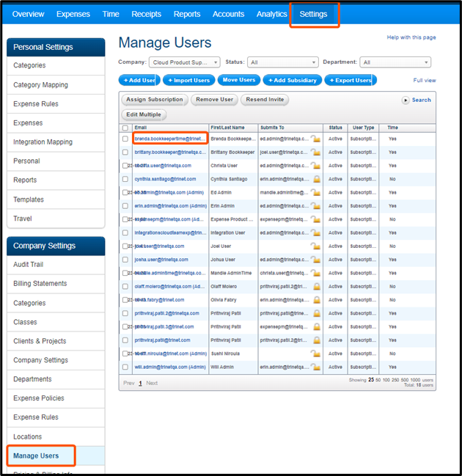Select the checkbox next to will.admin user
The image size is (462, 476).
pyautogui.click(x=125, y=367)
